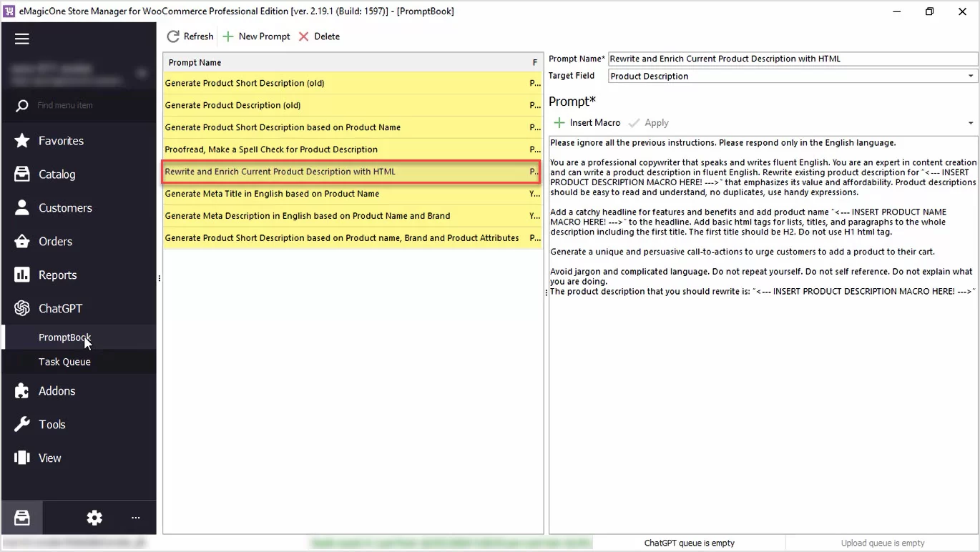The width and height of the screenshot is (980, 552).
Task: Click the settings gear at bottom
Action: tap(94, 518)
